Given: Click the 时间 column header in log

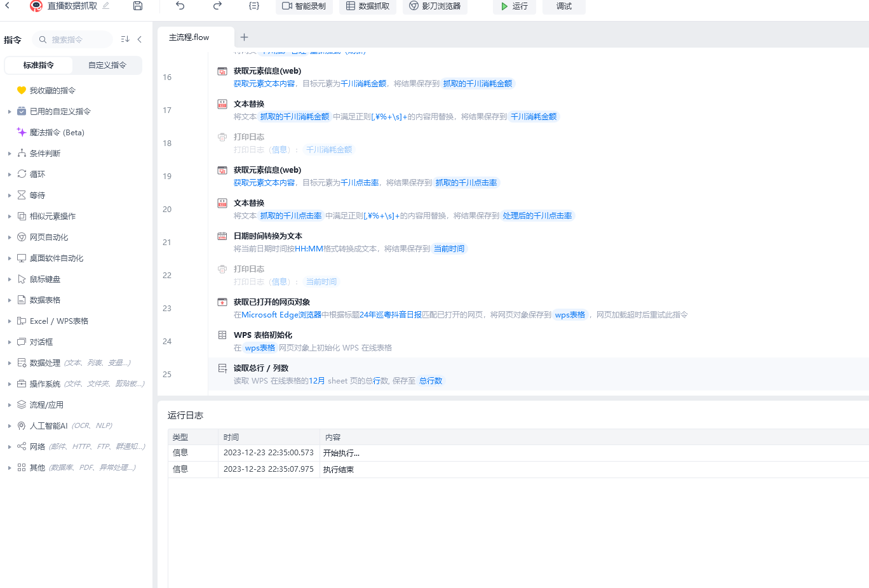Looking at the screenshot, I should (231, 438).
